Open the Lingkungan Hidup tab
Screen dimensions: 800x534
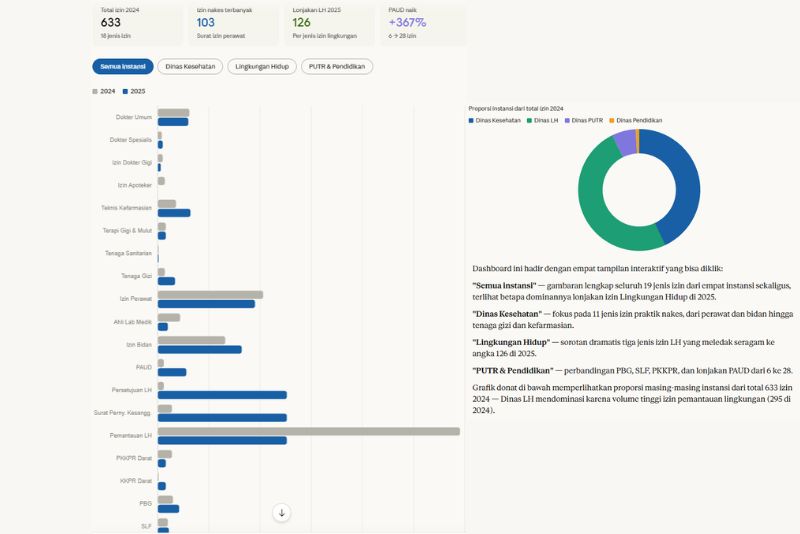point(260,66)
